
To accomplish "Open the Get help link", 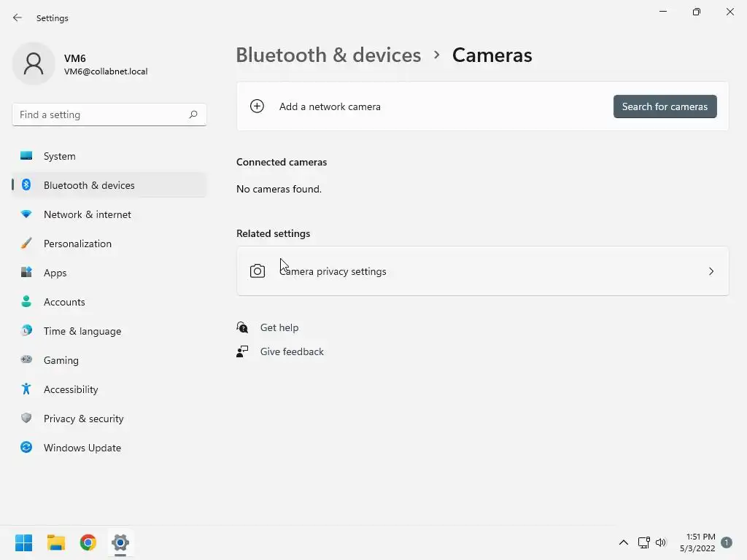I will [x=279, y=327].
